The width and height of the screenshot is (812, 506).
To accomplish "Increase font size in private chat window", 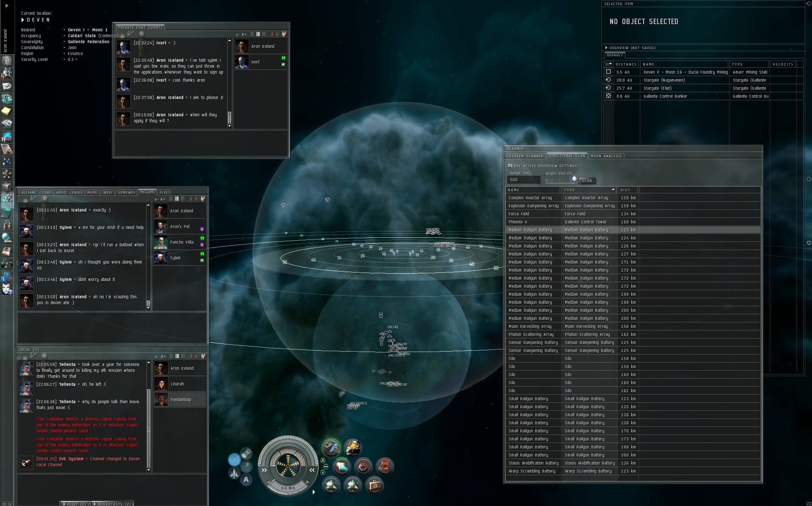I will pos(244,35).
